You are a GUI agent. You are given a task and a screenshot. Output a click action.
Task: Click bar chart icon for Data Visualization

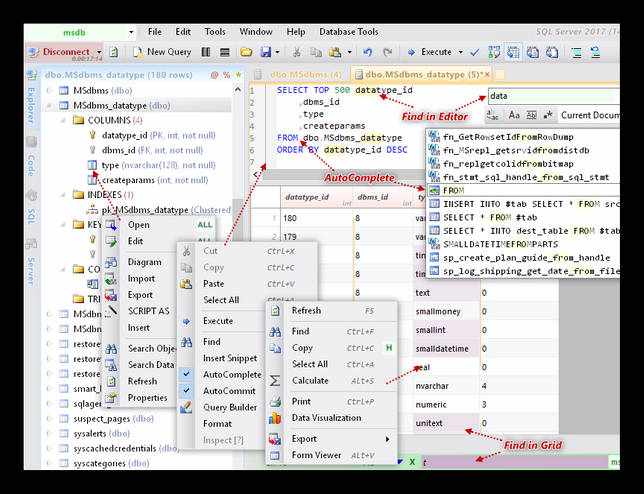274,418
